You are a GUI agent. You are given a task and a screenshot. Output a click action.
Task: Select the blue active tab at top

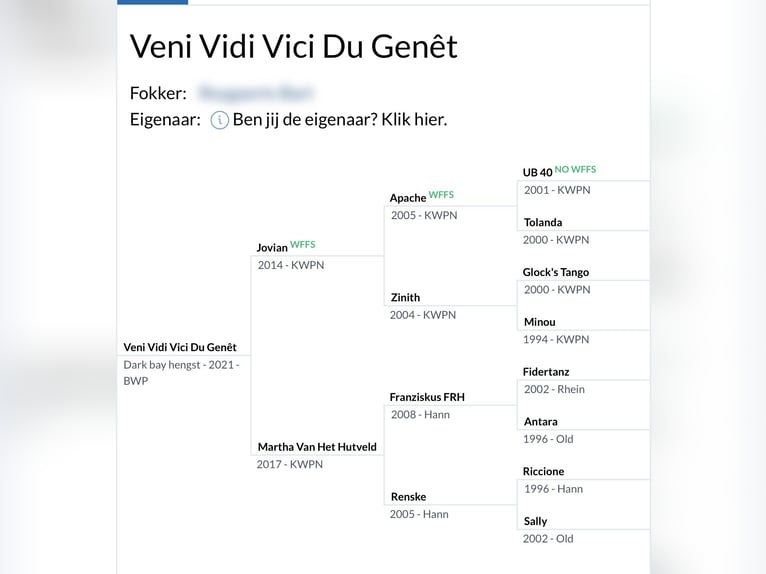[152, 2]
